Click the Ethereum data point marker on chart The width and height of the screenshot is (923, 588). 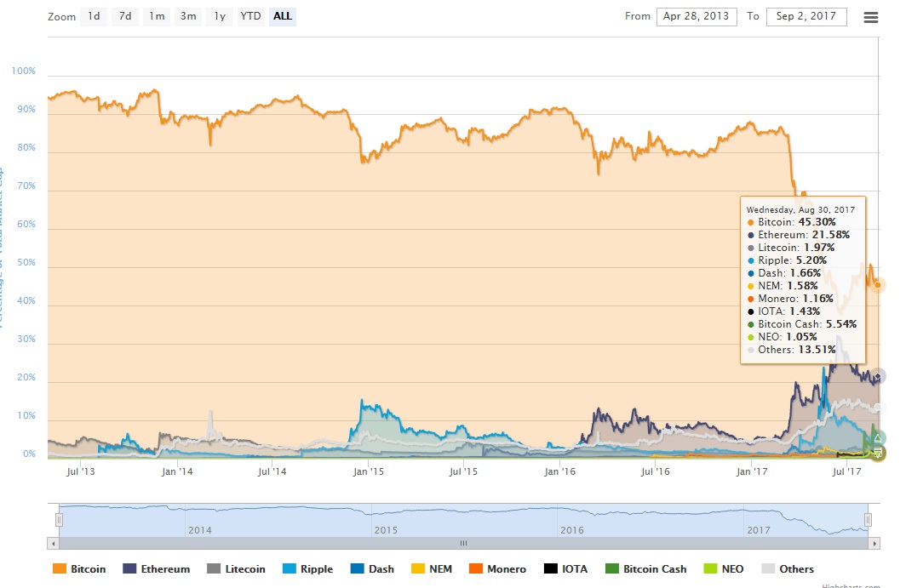coord(878,376)
